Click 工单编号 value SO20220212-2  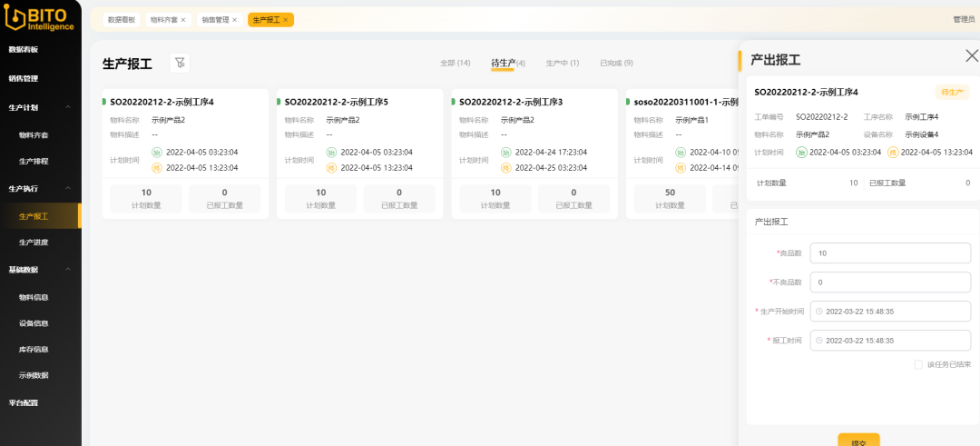click(822, 117)
